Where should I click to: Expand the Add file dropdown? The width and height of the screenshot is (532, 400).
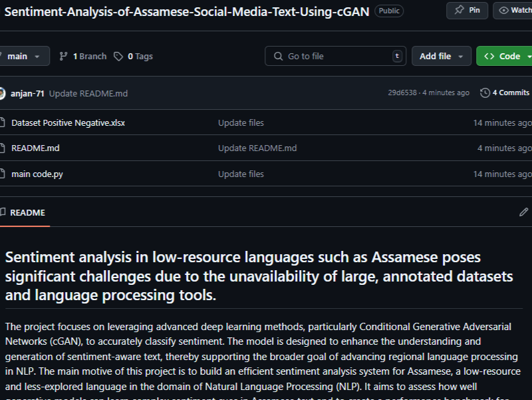pos(442,56)
